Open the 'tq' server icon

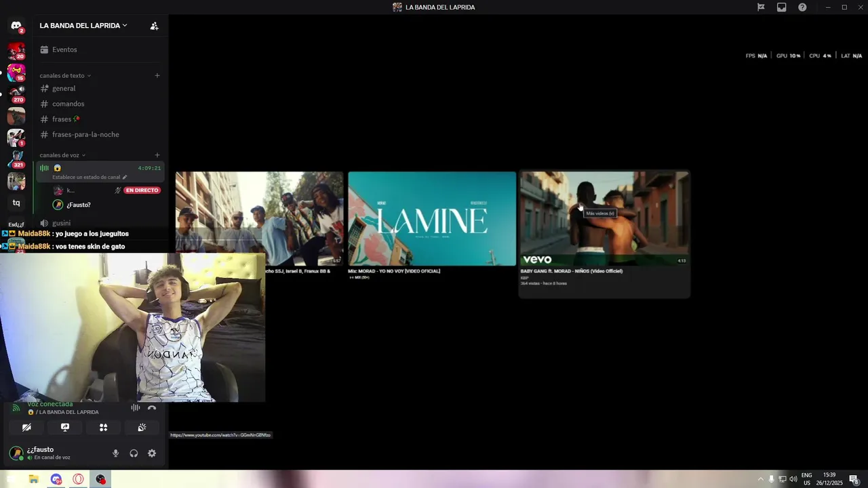point(16,203)
